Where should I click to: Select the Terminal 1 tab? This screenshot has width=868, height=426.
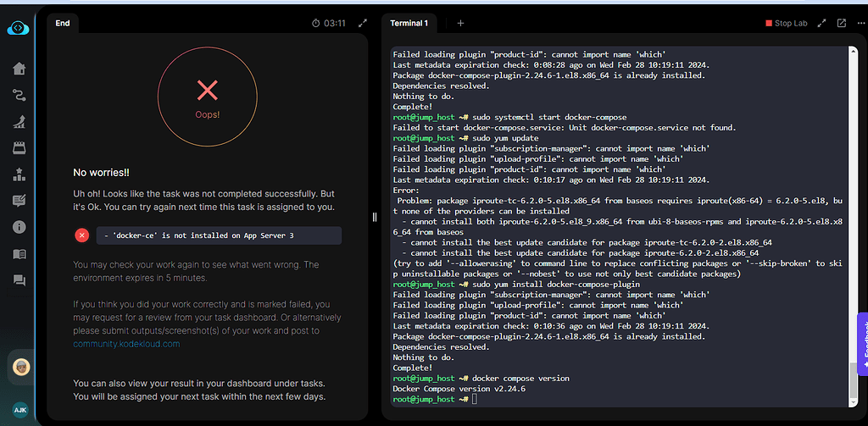tap(409, 23)
